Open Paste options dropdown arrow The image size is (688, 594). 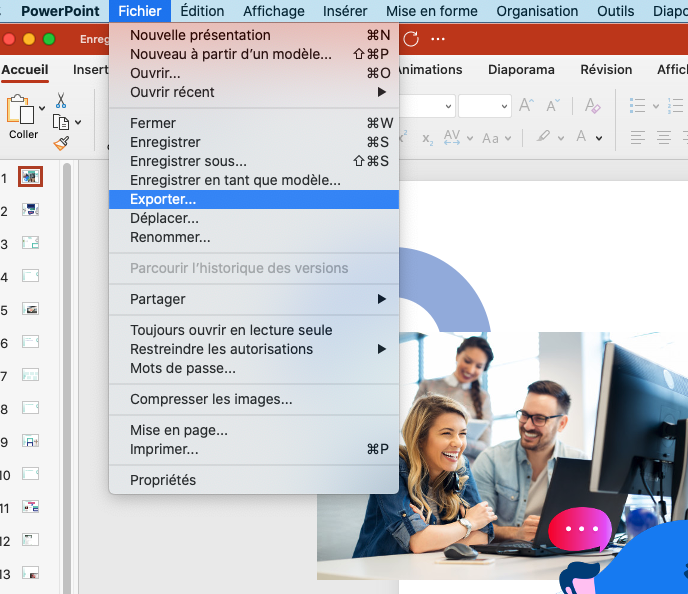[42, 108]
